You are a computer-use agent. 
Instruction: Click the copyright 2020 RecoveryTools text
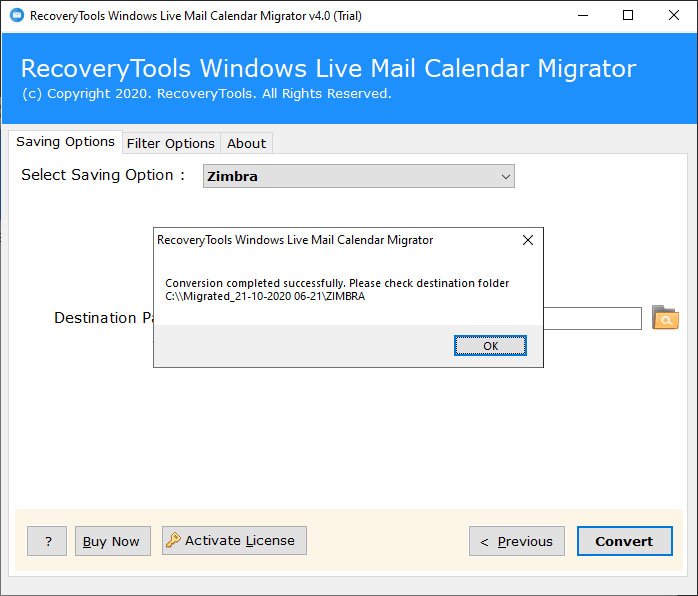207,94
